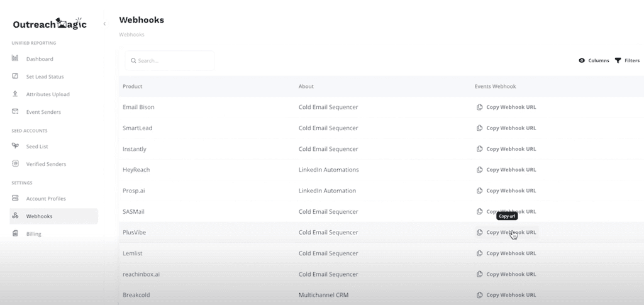Viewport: 644px width, 305px height.
Task: Click copy icon in reachinbox.ai row
Action: 479,274
